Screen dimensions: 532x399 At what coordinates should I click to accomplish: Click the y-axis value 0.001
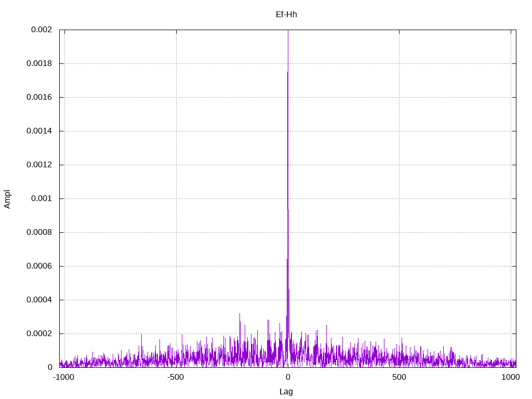click(x=42, y=198)
